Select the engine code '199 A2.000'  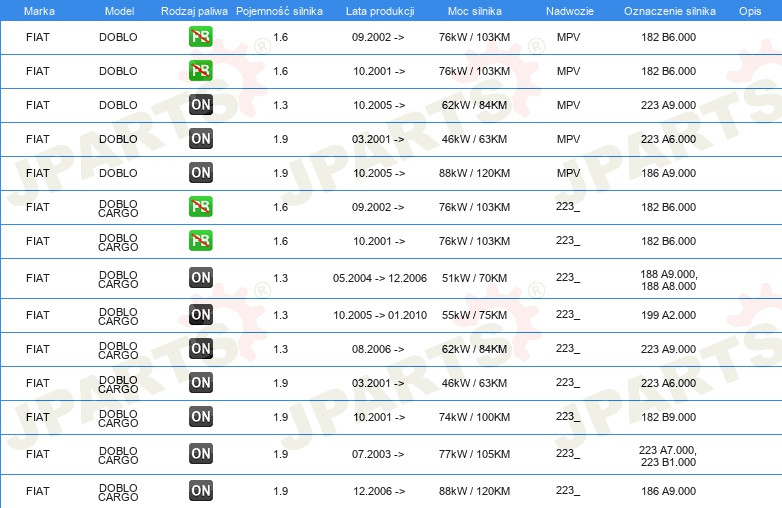668,315
